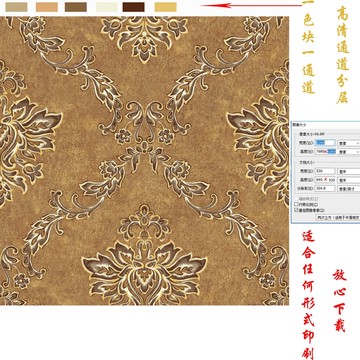Image resolution: width=360 pixels, height=360 pixels.
Task: Click the document width input field
Action: 325,171
